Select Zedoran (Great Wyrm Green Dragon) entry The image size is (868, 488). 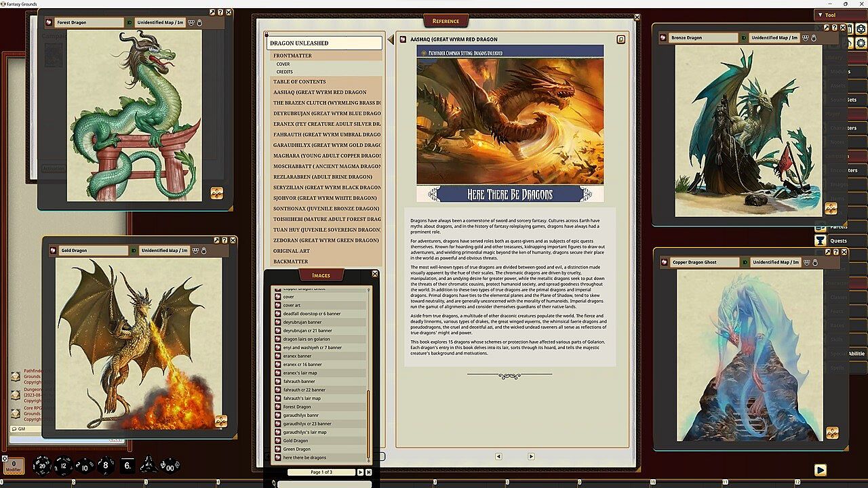[x=325, y=240]
